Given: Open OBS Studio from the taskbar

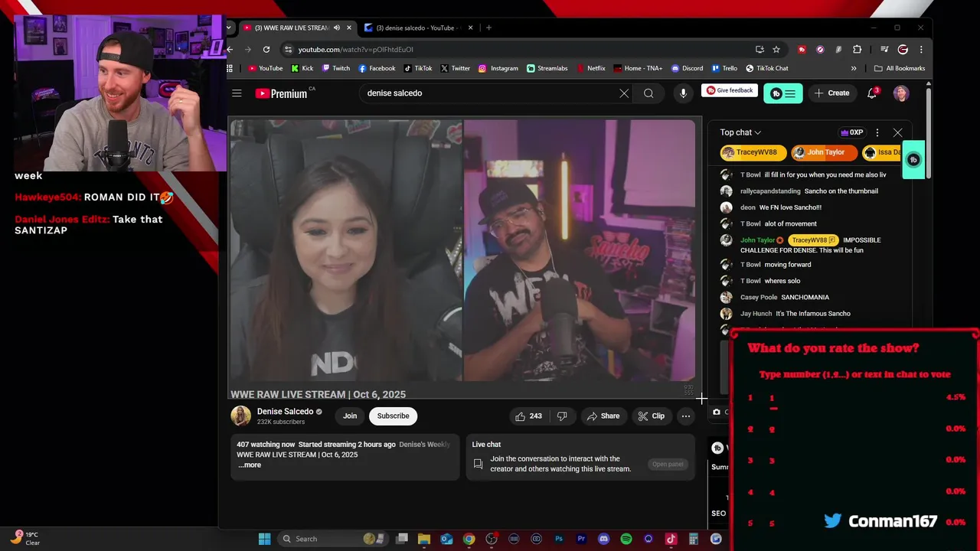Looking at the screenshot, I should click(492, 539).
